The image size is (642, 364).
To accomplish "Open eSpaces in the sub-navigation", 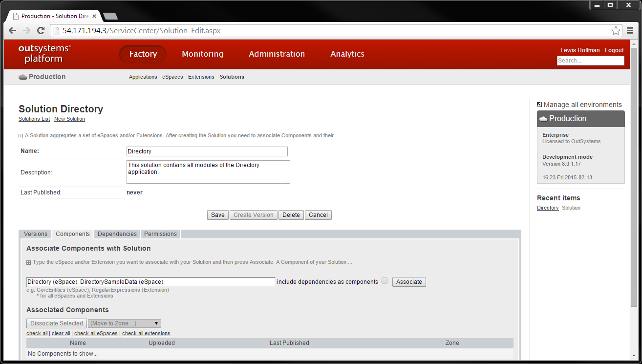I will (172, 77).
